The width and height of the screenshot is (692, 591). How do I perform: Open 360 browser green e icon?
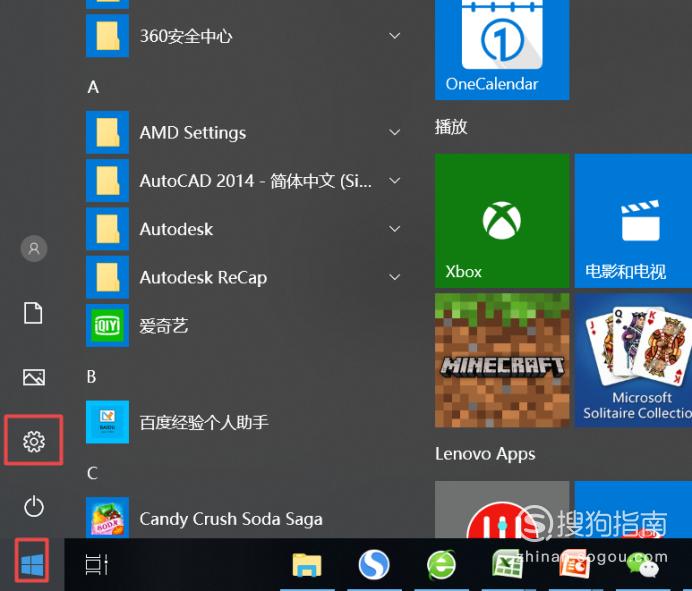[x=441, y=565]
